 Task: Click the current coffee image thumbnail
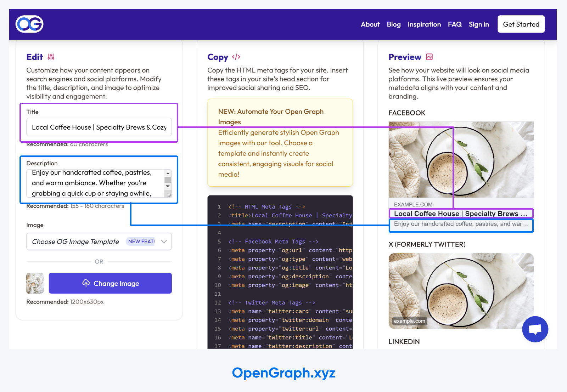[35, 283]
